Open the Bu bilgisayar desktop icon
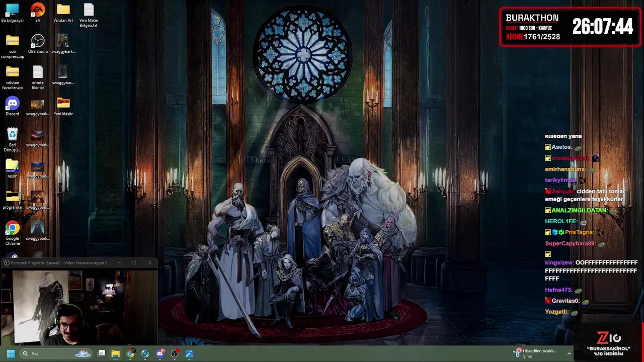Image resolution: width=644 pixels, height=362 pixels. pyautogui.click(x=12, y=13)
